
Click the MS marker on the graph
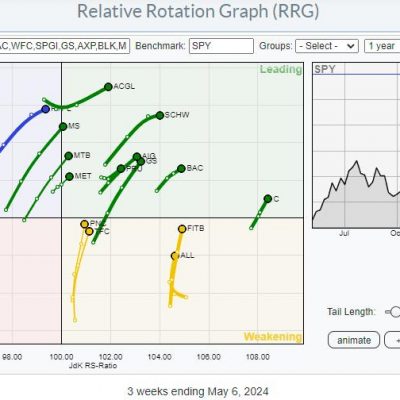tap(63, 127)
